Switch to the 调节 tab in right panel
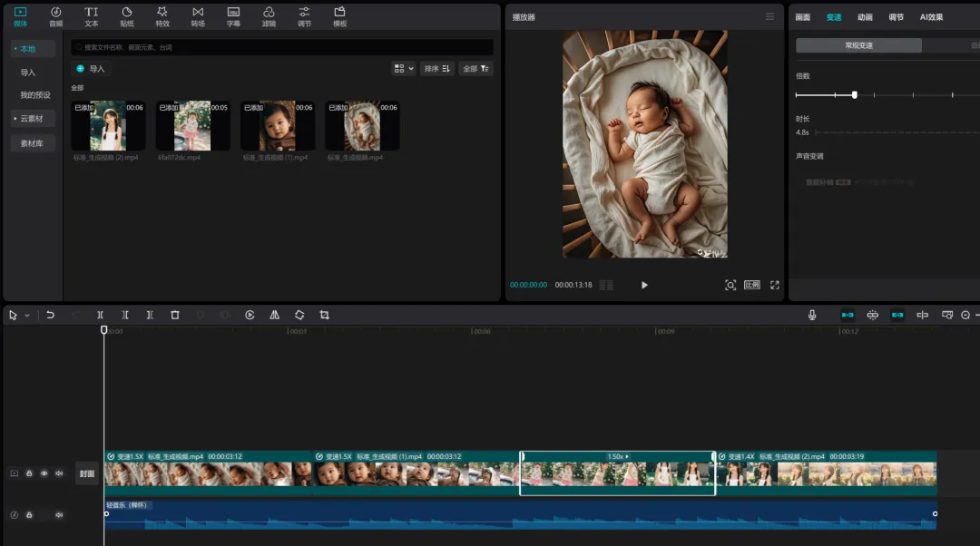The width and height of the screenshot is (980, 546). tap(897, 17)
